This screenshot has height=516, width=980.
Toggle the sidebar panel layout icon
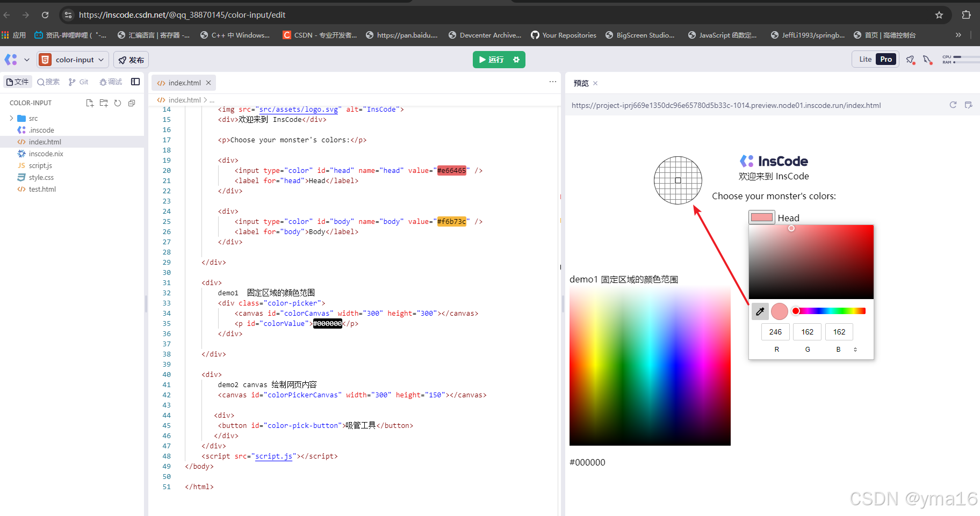tap(135, 82)
